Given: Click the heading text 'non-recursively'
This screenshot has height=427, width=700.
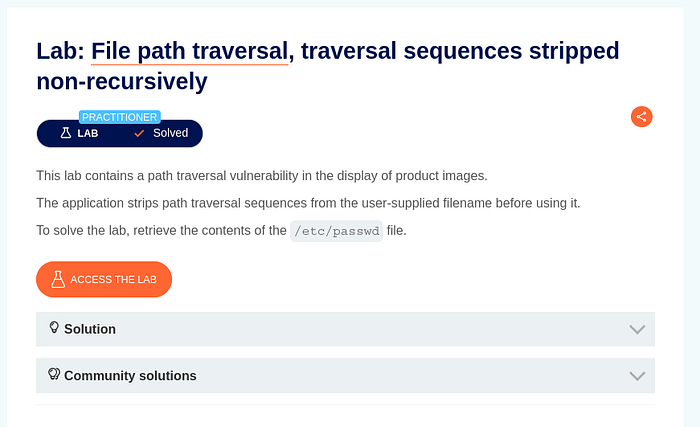Looking at the screenshot, I should [x=121, y=81].
